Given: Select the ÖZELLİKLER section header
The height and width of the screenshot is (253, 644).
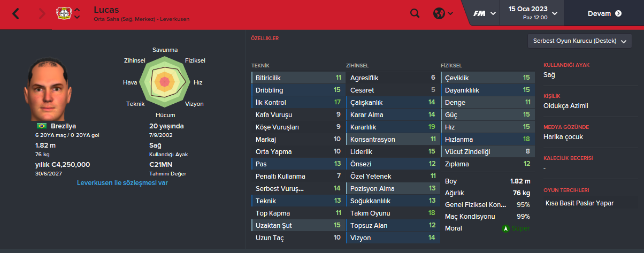Looking at the screenshot, I should (x=264, y=39).
